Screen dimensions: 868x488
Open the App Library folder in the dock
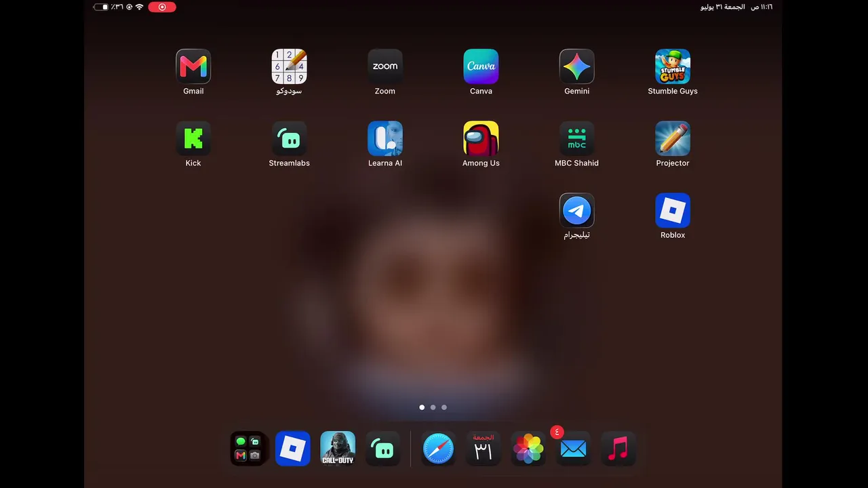pos(248,449)
